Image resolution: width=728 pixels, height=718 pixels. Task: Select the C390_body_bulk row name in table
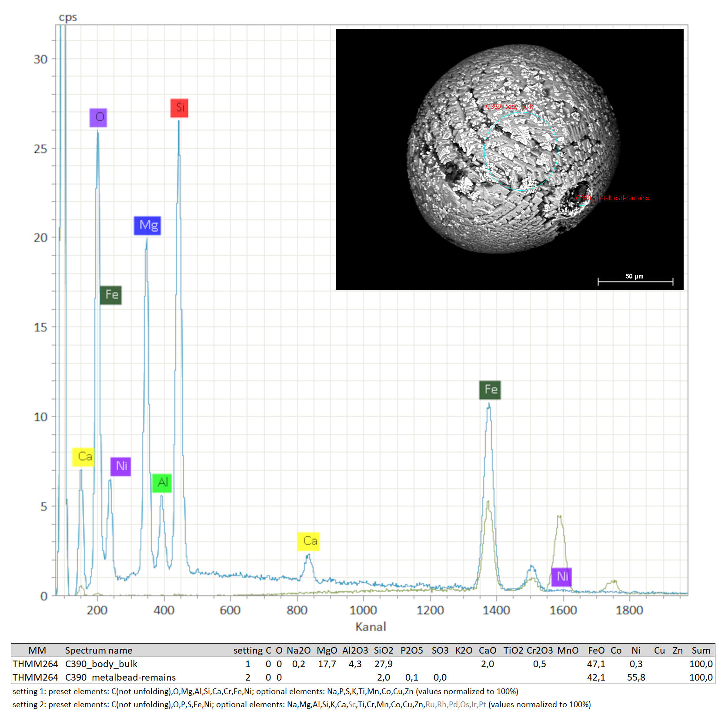[101, 664]
